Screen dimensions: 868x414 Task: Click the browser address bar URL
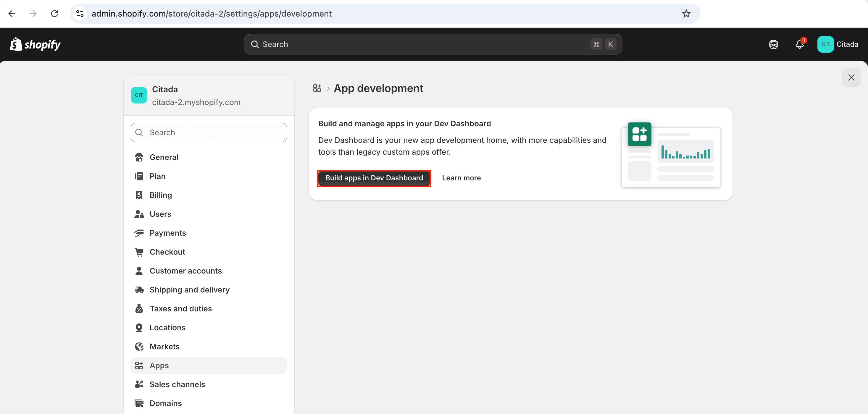212,14
